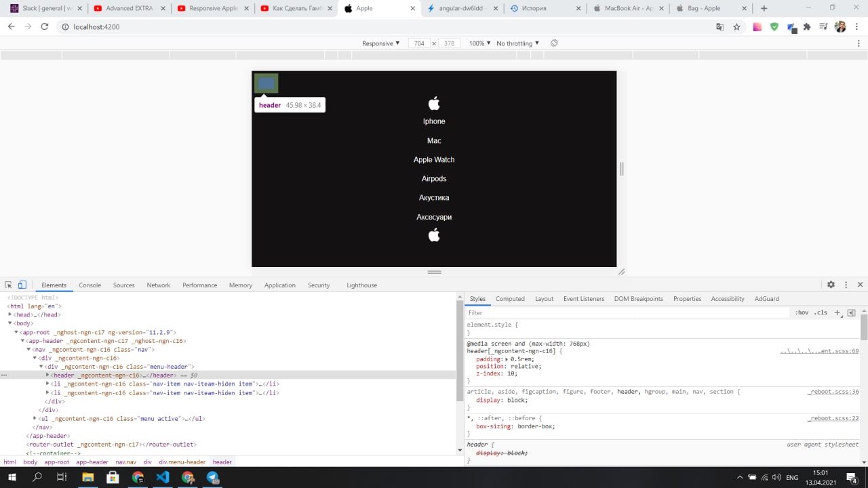Switch to the История browser tab
This screenshot has height=488, width=868.
point(545,8)
